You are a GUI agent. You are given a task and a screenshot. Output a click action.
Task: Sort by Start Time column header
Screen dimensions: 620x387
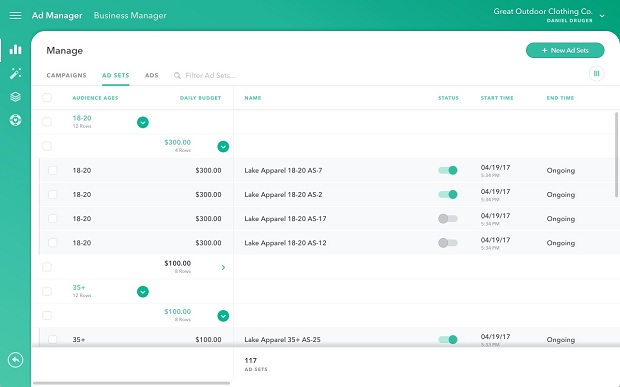coord(497,98)
